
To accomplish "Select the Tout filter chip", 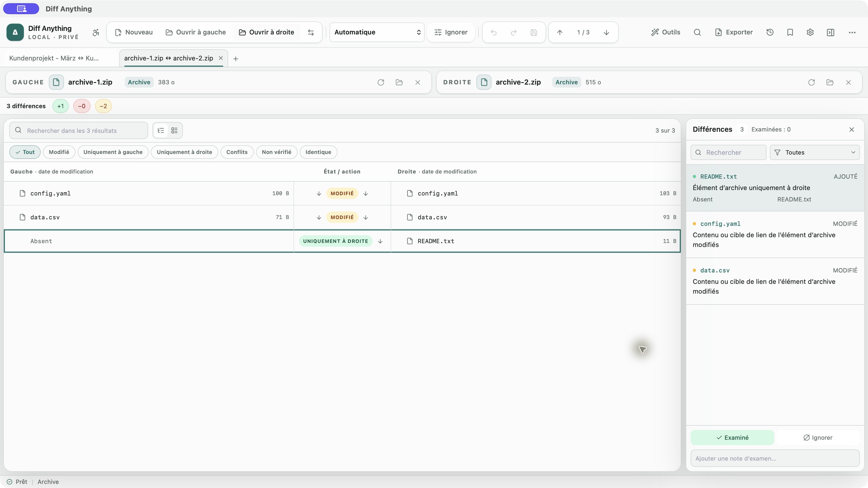I will pyautogui.click(x=25, y=152).
